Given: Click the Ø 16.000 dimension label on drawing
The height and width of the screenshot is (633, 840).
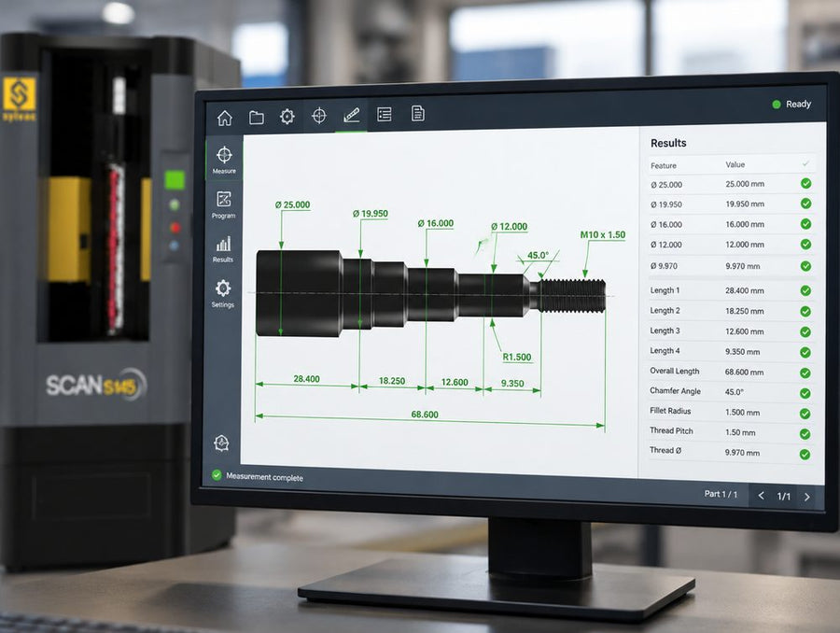Looking at the screenshot, I should tap(436, 223).
